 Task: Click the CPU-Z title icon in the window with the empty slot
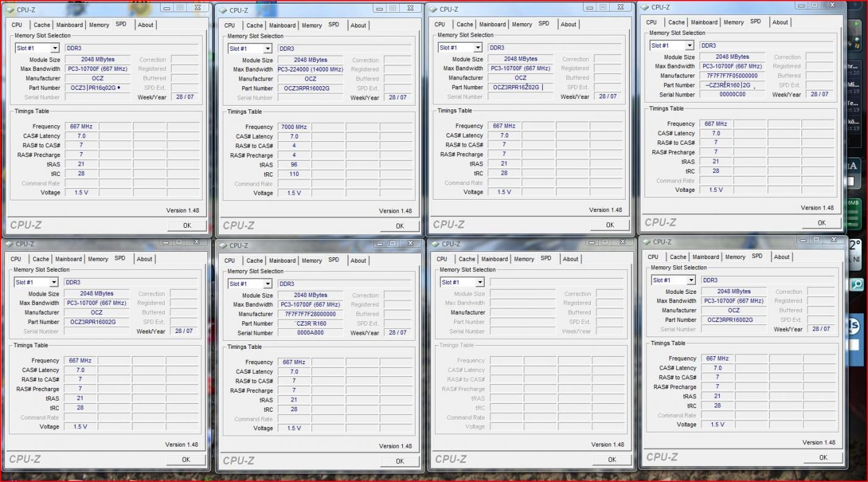click(x=435, y=244)
